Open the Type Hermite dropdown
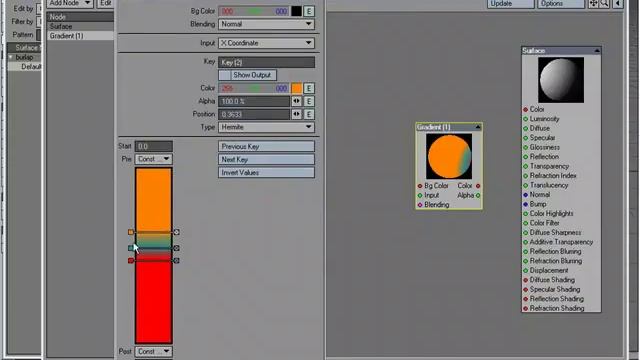This screenshot has width=640, height=360. (266, 127)
